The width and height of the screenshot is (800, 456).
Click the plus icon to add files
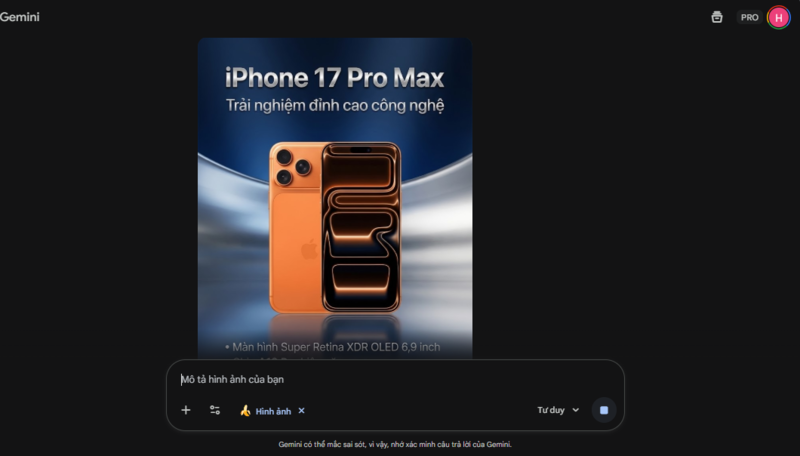click(x=186, y=410)
